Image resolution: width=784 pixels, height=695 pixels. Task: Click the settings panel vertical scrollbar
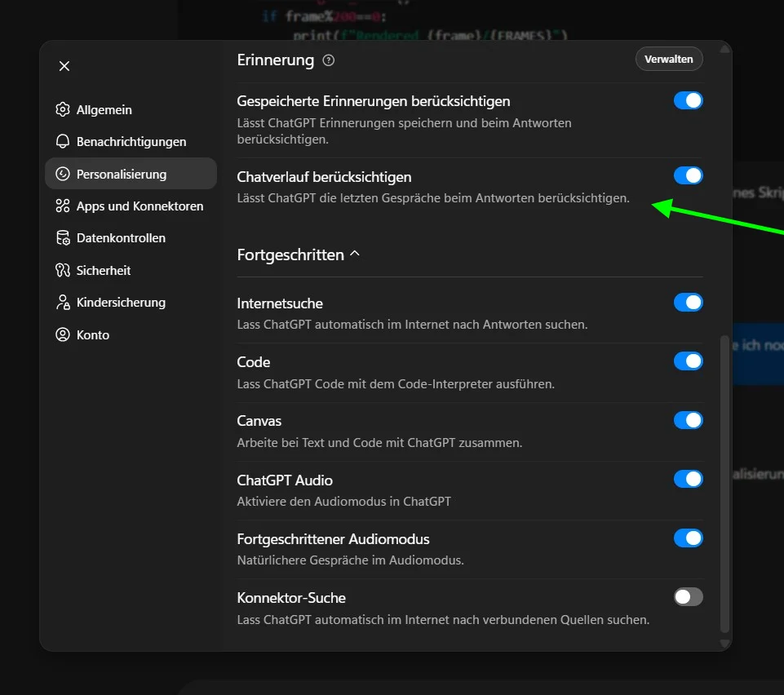point(725,481)
